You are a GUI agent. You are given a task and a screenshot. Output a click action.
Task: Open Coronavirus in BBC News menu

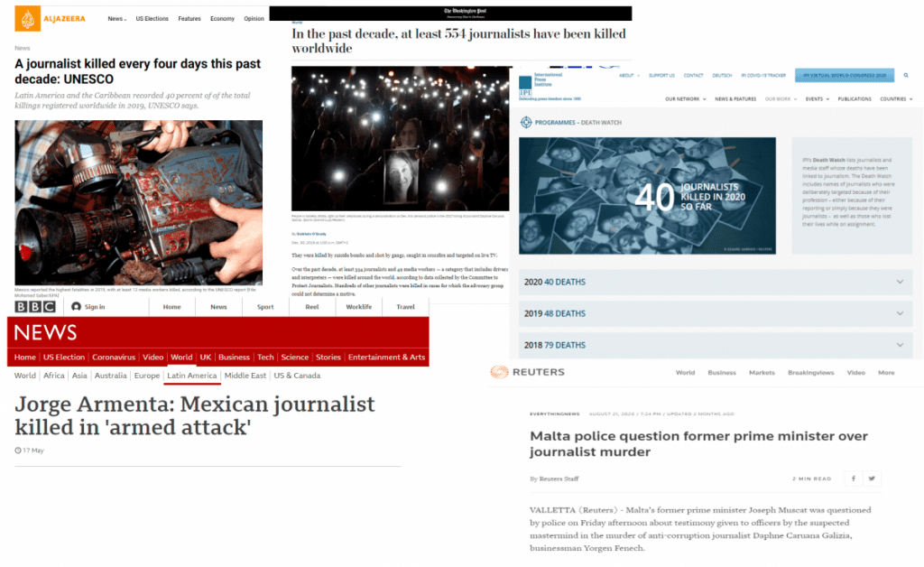[x=114, y=358]
